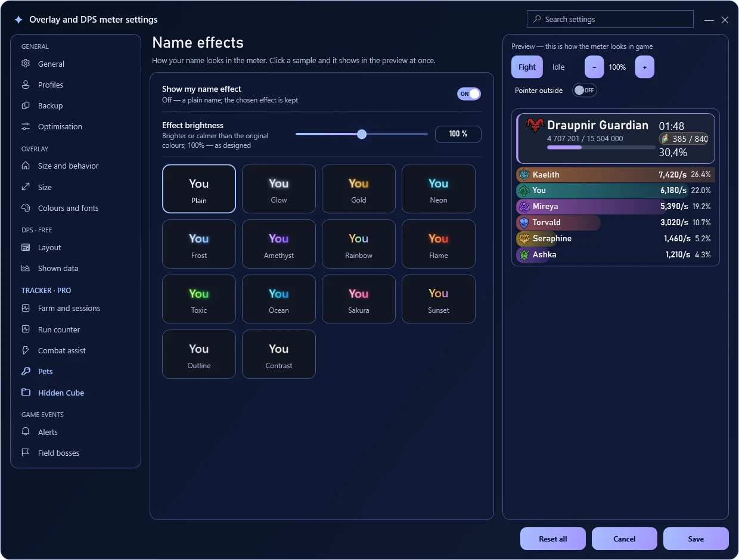Click the Profiles person icon
The image size is (739, 560).
point(26,85)
